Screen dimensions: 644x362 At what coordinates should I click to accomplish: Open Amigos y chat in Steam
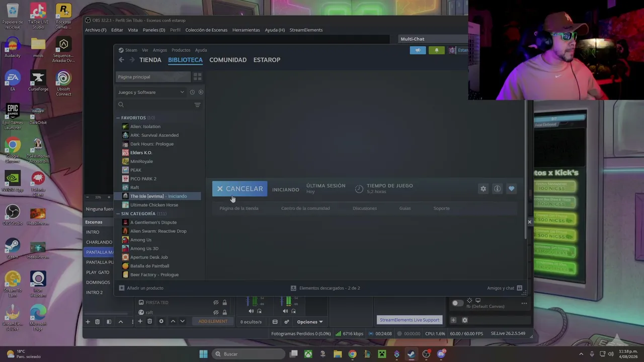504,288
